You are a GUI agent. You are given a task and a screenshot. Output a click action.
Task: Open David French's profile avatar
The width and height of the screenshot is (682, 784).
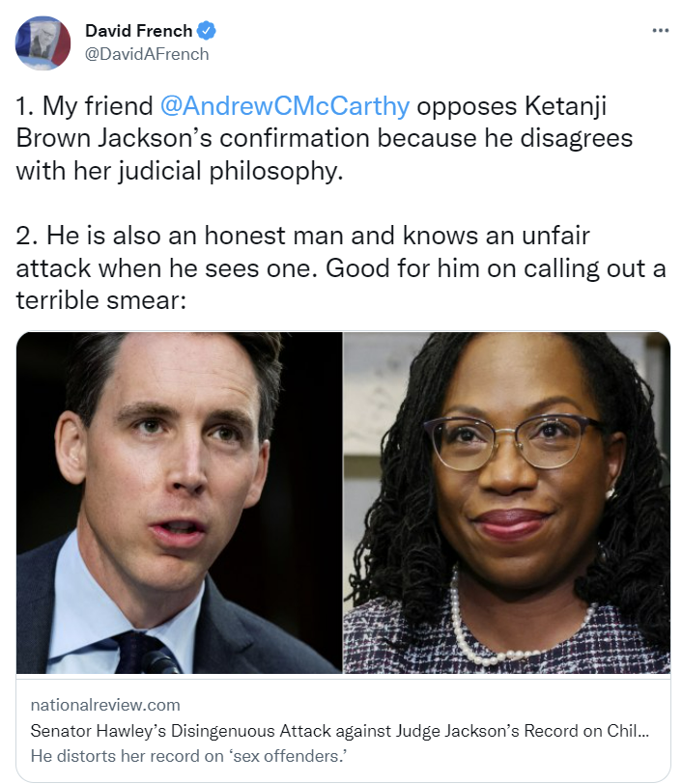click(43, 43)
